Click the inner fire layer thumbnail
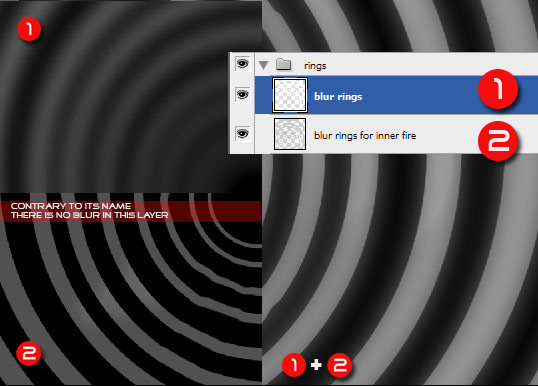The width and height of the screenshot is (538, 386). 290,134
